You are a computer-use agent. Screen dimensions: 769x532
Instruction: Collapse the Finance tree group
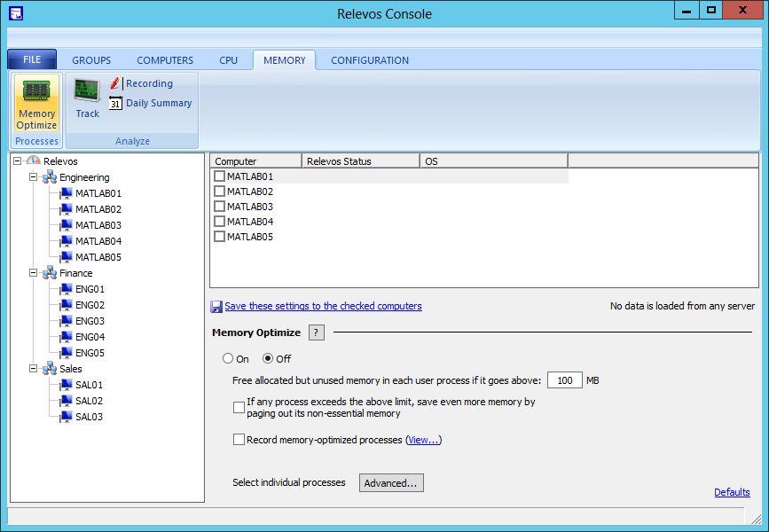tap(34, 272)
